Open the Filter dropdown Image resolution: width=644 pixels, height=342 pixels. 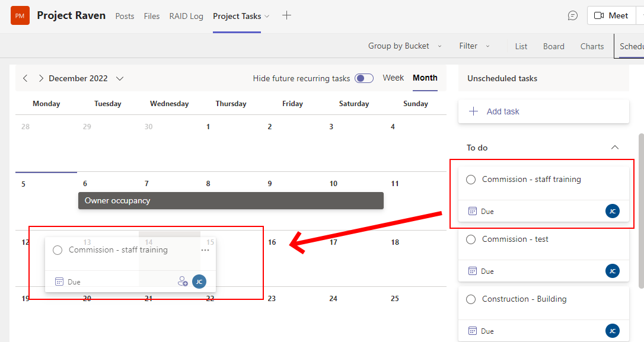click(474, 46)
